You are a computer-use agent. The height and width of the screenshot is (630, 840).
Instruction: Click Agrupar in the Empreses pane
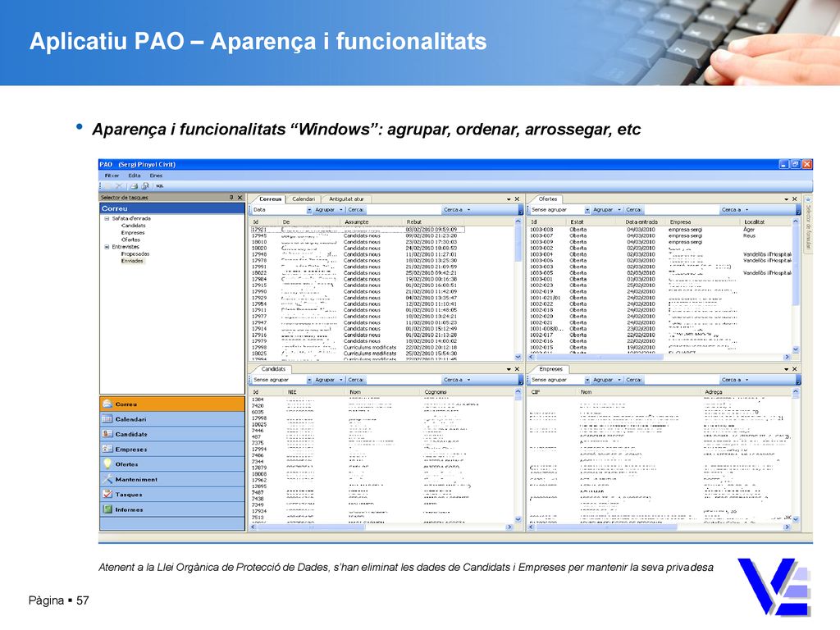click(603, 380)
